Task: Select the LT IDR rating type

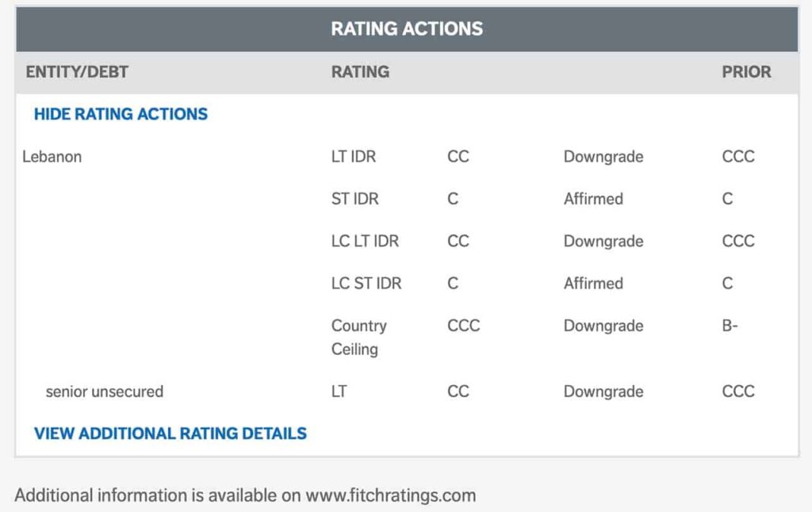Action: point(354,156)
